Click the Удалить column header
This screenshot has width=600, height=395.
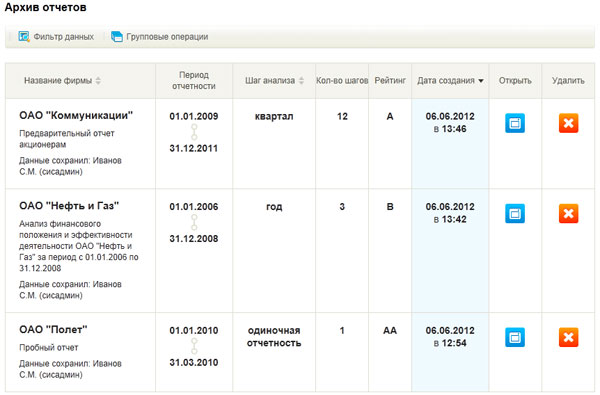[x=568, y=81]
